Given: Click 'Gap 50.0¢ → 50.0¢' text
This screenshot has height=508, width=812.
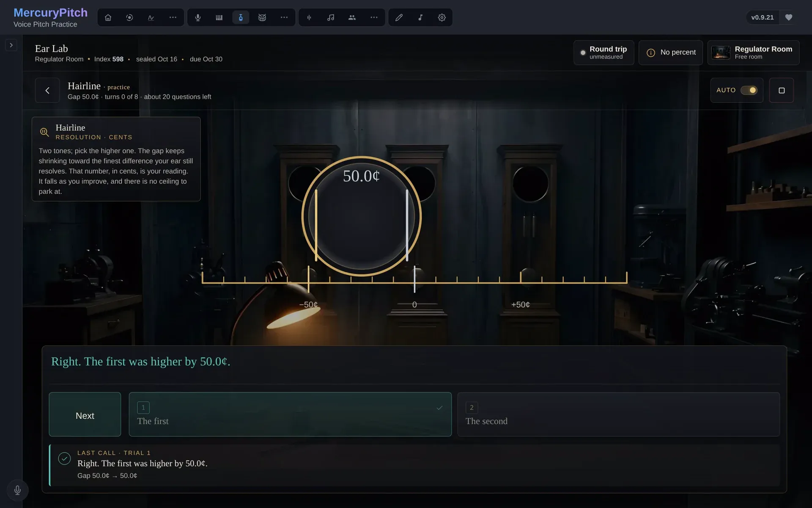Looking at the screenshot, I should tap(107, 476).
